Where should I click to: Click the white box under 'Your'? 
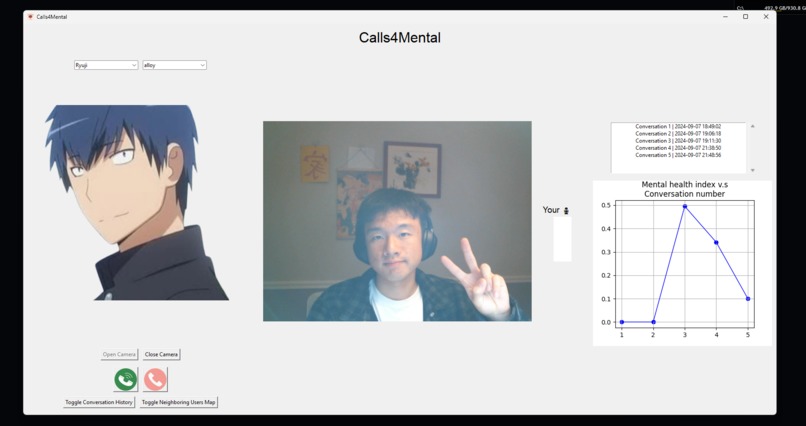point(562,239)
